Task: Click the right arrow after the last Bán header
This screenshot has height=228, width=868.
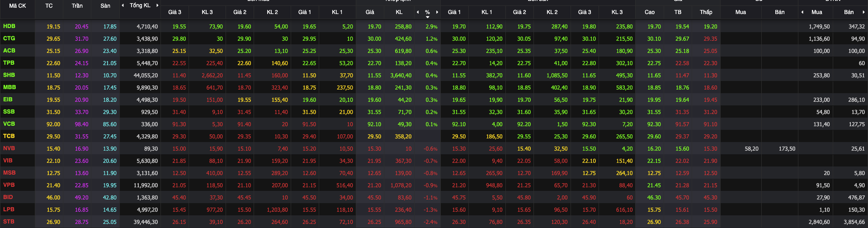Action: click(x=863, y=12)
